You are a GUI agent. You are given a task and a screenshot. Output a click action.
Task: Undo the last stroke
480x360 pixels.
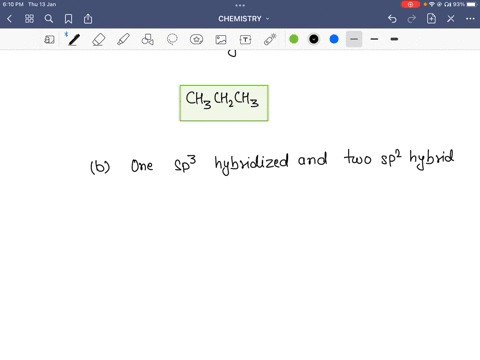pos(392,19)
